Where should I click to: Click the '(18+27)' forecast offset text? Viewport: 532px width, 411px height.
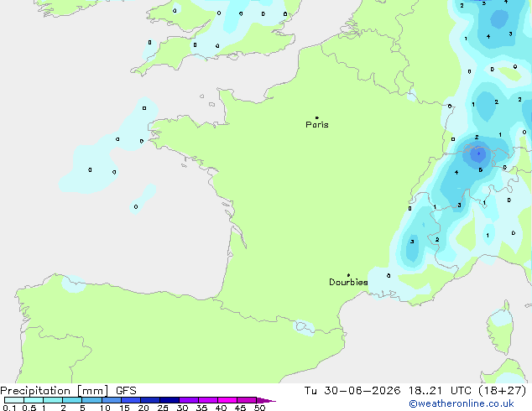pyautogui.click(x=503, y=391)
